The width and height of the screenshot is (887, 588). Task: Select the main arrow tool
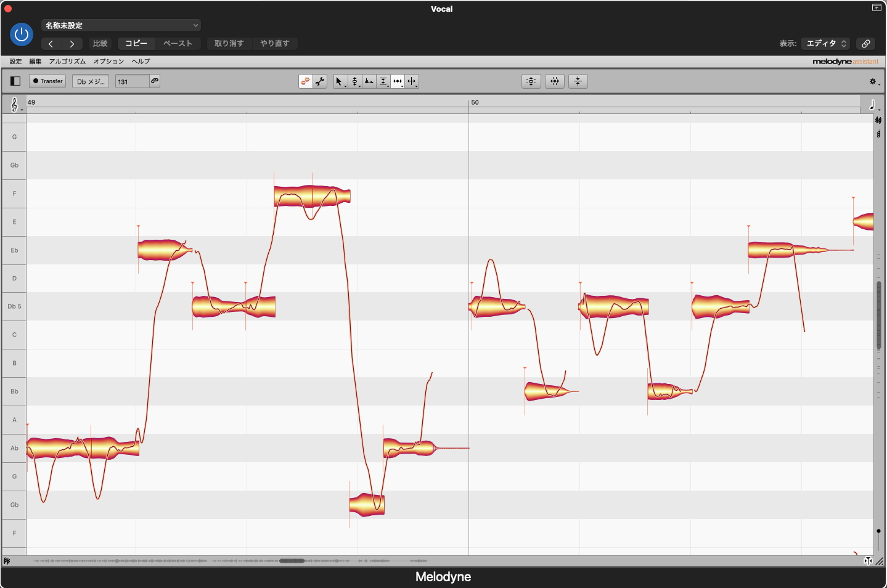[x=340, y=81]
